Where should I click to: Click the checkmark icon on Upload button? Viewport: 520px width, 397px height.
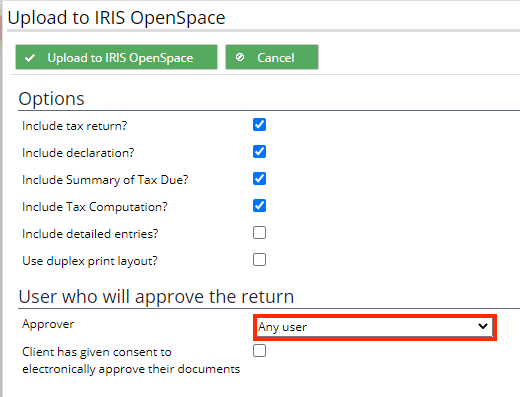pyautogui.click(x=30, y=58)
